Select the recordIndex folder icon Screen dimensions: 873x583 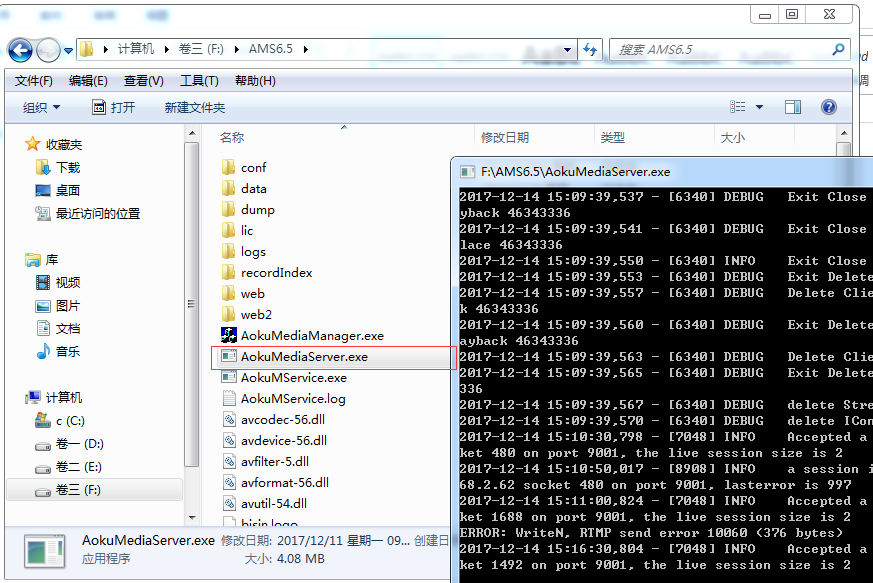coord(228,272)
